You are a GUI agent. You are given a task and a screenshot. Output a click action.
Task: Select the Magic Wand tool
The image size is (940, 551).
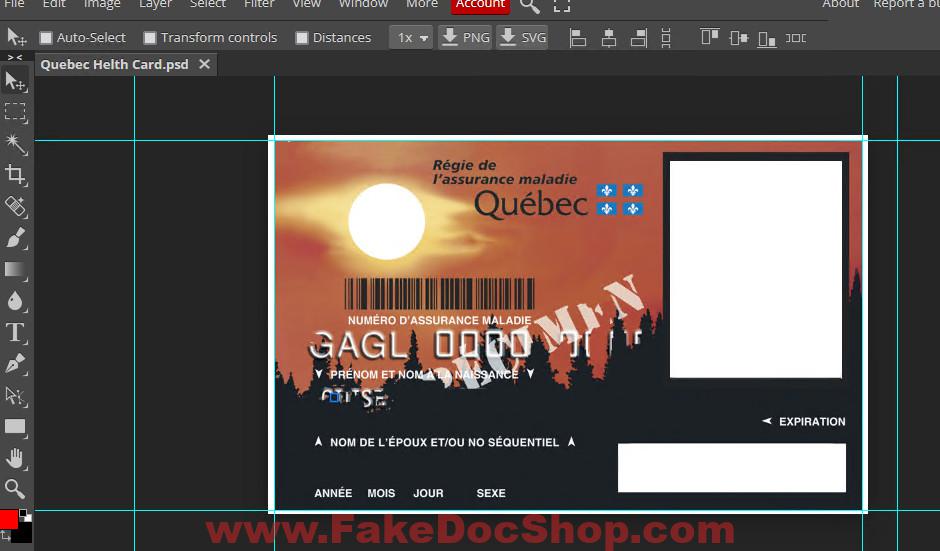click(x=15, y=143)
